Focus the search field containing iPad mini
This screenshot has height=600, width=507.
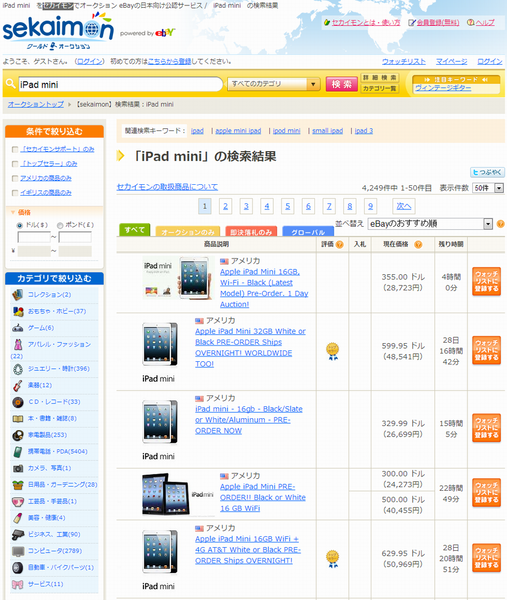120,85
